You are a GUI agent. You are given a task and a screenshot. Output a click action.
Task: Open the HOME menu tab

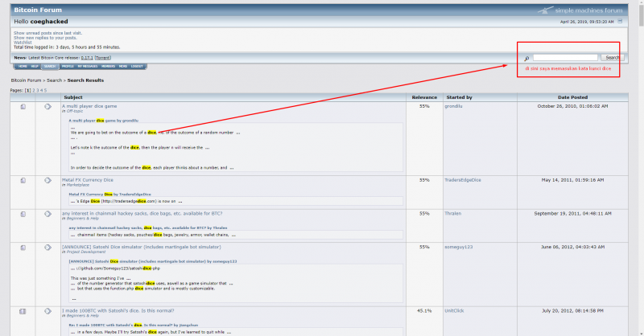point(23,67)
